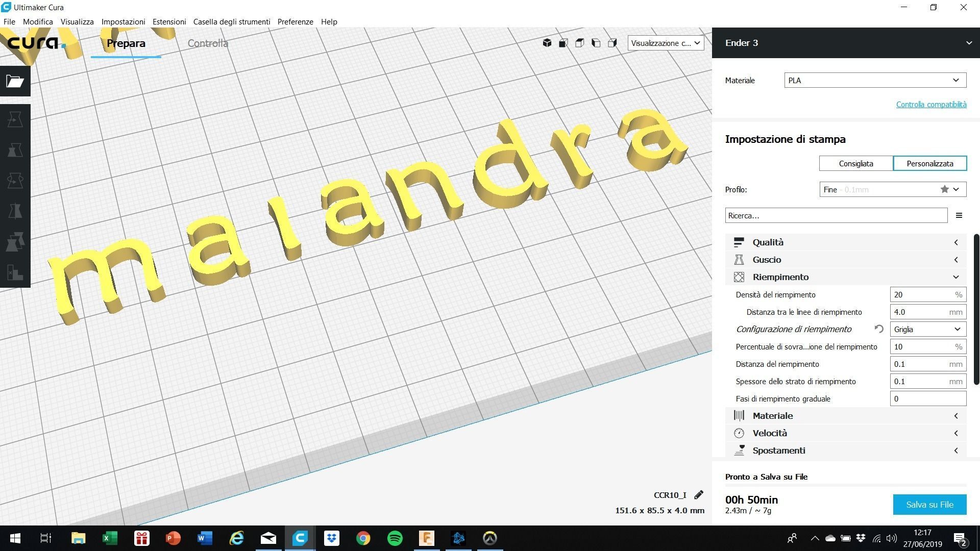Open the Support Blocker tool
Image resolution: width=980 pixels, height=551 pixels.
pyautogui.click(x=15, y=272)
